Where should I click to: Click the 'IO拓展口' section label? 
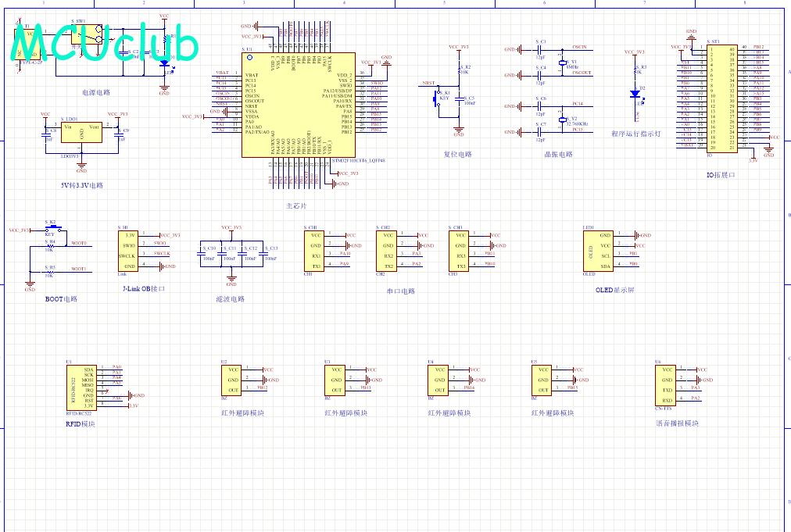point(721,175)
